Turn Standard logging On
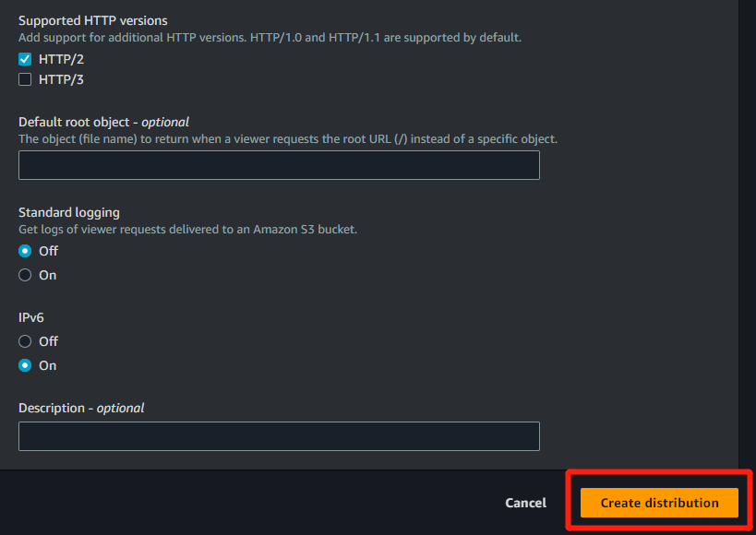 pyautogui.click(x=25, y=275)
